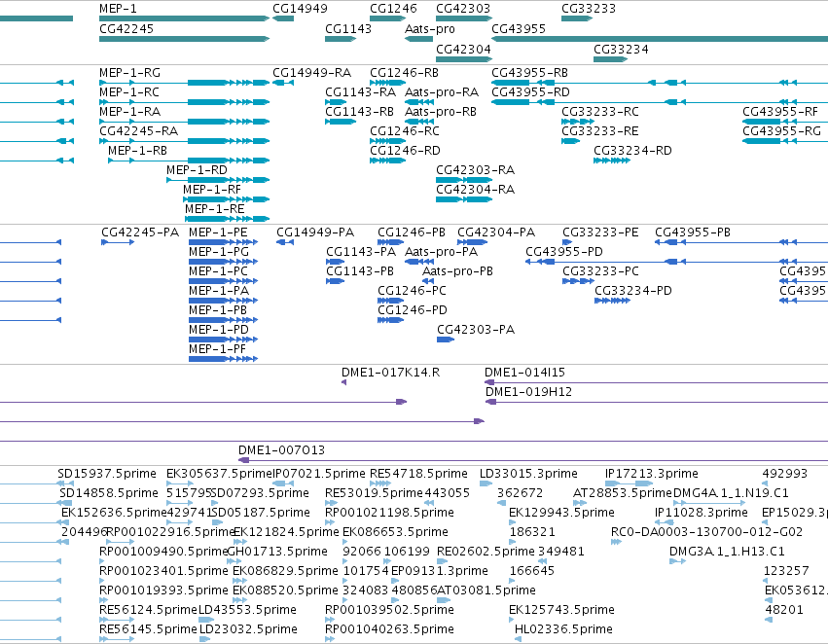Click protein label Aats-pro-PA
The width and height of the screenshot is (828, 644).
(441, 252)
